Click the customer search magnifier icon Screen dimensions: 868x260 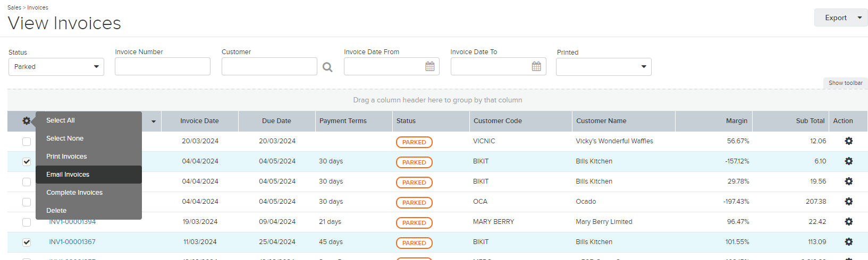pyautogui.click(x=327, y=67)
